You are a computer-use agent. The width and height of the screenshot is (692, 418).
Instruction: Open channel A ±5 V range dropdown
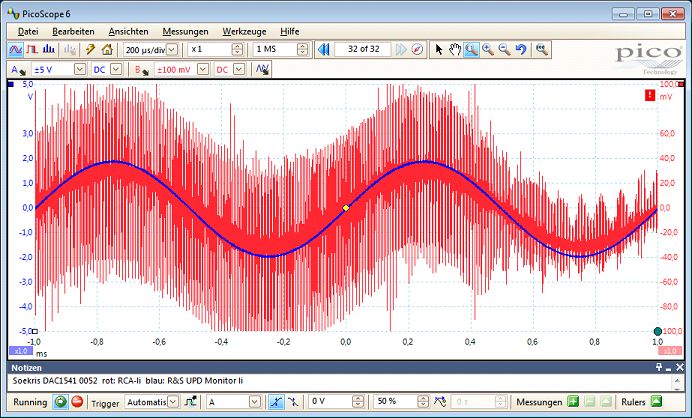click(79, 69)
